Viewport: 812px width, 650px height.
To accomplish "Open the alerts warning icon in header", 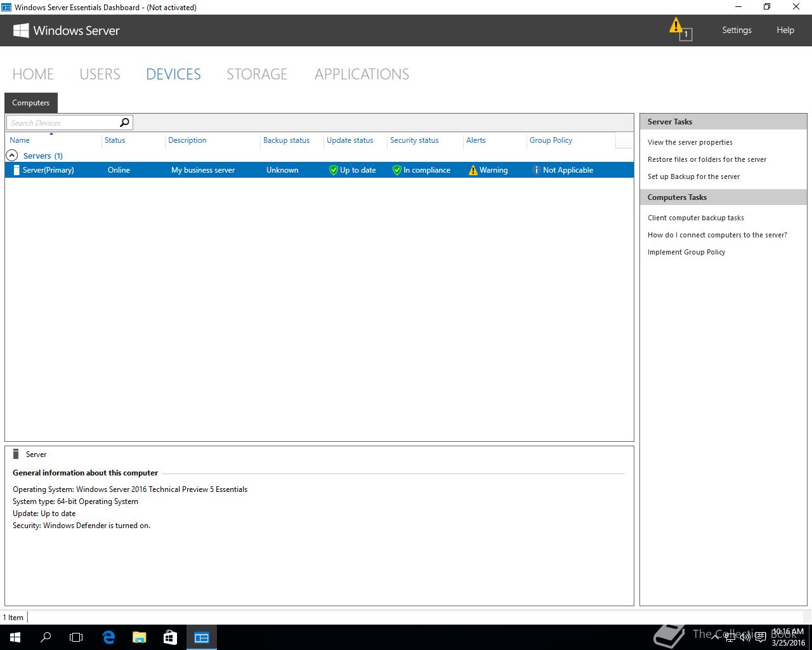I will coord(680,29).
